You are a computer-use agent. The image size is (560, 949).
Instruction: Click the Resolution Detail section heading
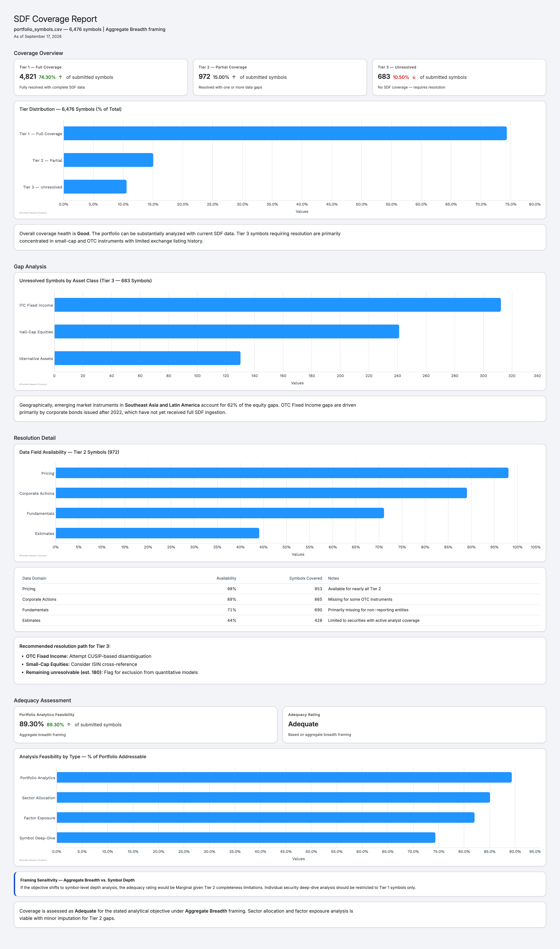click(x=35, y=438)
